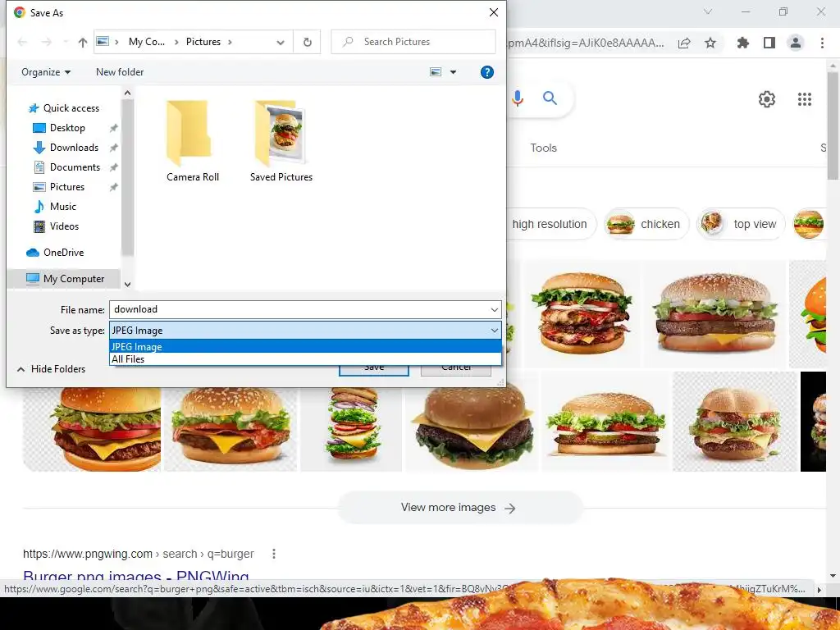Open the Organize menu

tap(46, 72)
